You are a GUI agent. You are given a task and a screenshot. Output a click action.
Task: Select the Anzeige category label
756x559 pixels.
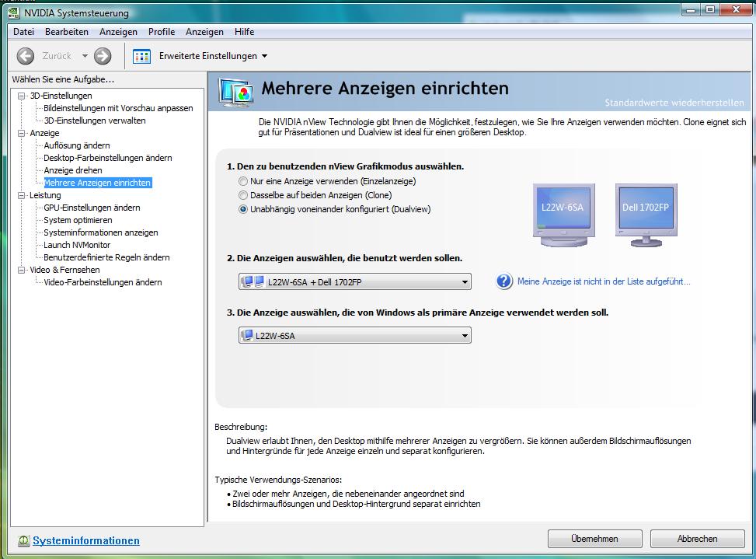[44, 133]
